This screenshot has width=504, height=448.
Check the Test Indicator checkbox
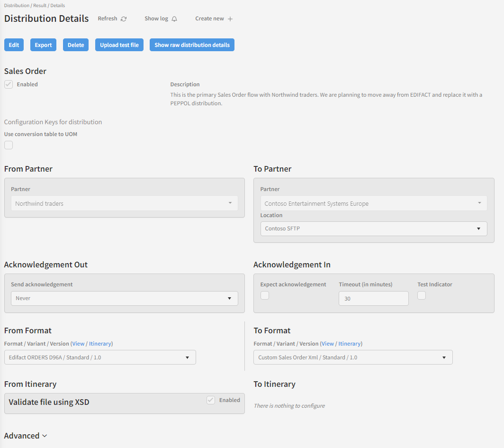click(422, 295)
